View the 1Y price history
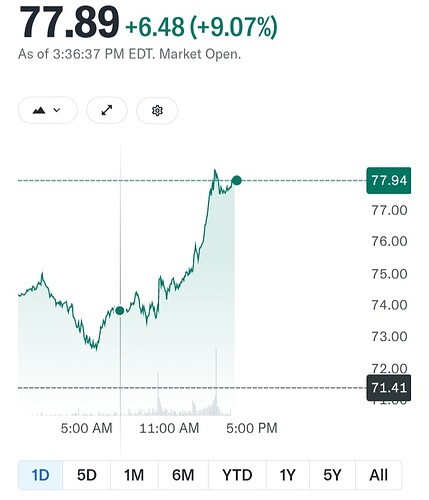The image size is (429, 500). (x=288, y=475)
